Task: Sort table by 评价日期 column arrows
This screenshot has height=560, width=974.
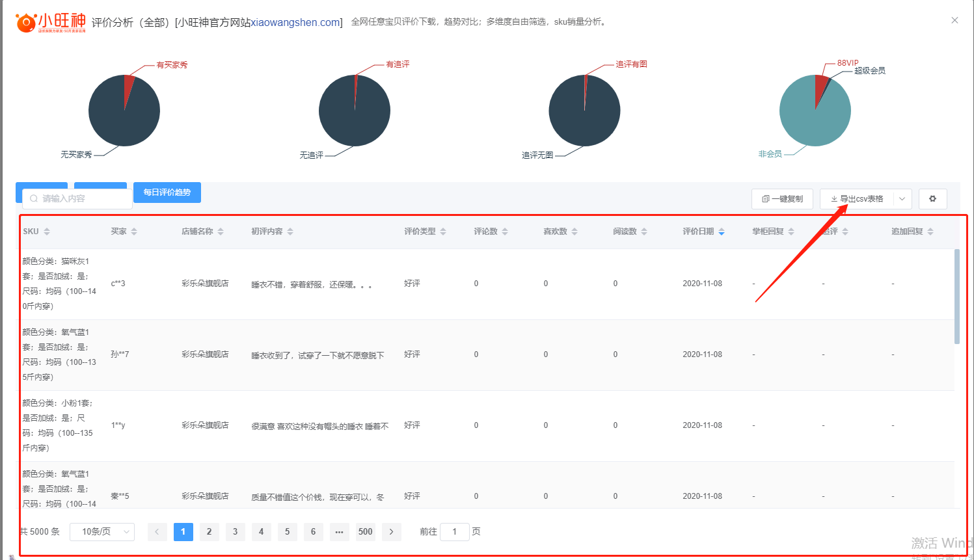Action: coord(722,232)
